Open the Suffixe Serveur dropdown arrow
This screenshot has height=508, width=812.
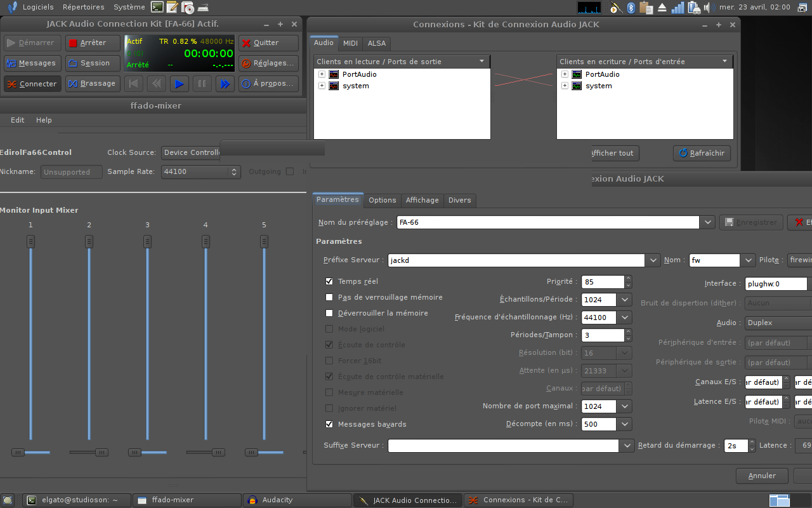[627, 446]
